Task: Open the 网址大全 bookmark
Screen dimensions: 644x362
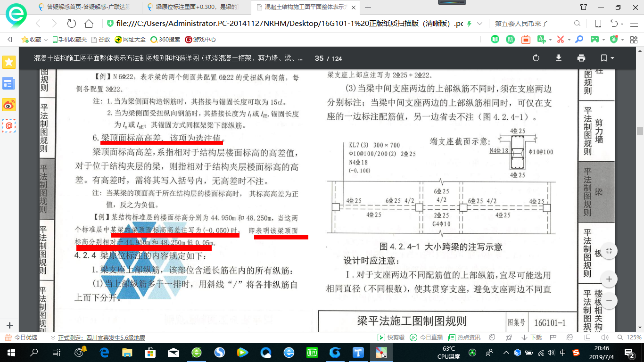Action: [131, 40]
